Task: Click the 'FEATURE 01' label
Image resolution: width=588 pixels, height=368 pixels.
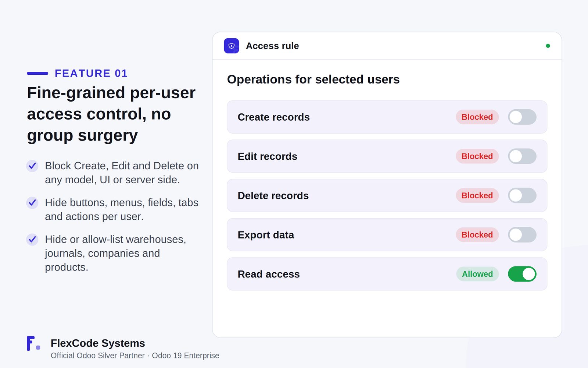Action: (91, 73)
